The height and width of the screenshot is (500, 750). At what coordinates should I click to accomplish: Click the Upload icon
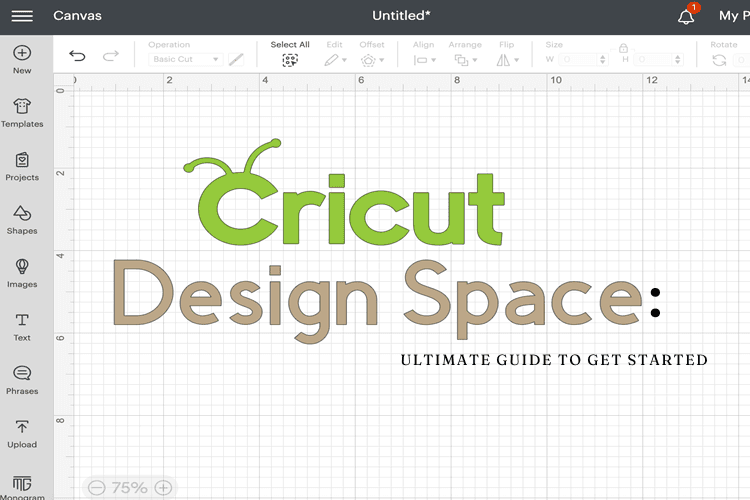pos(22,432)
